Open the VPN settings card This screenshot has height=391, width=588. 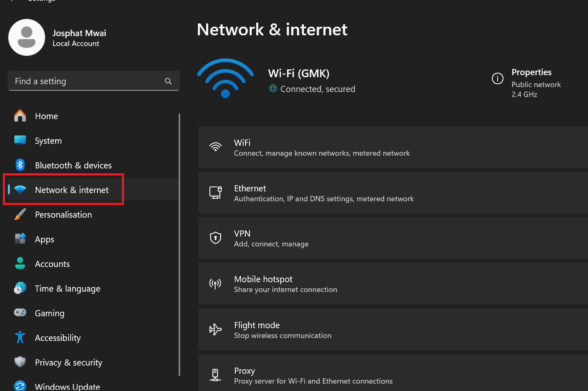pyautogui.click(x=393, y=238)
